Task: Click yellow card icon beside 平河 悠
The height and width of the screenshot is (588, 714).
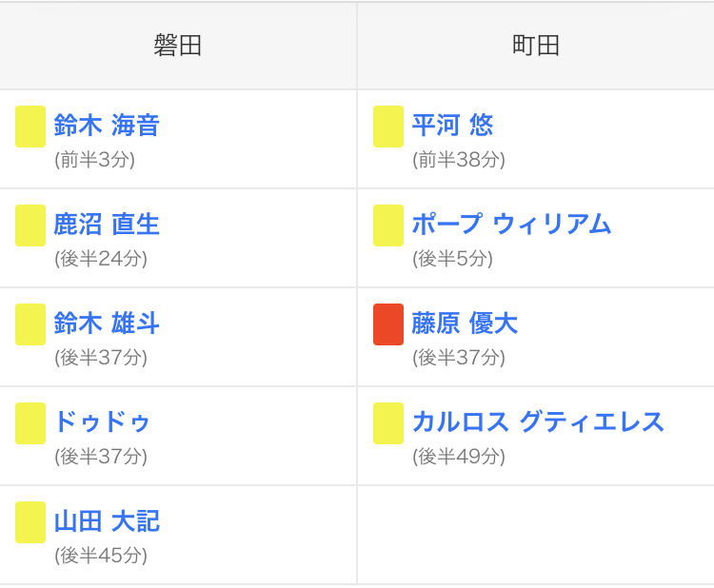Action: pos(388,127)
